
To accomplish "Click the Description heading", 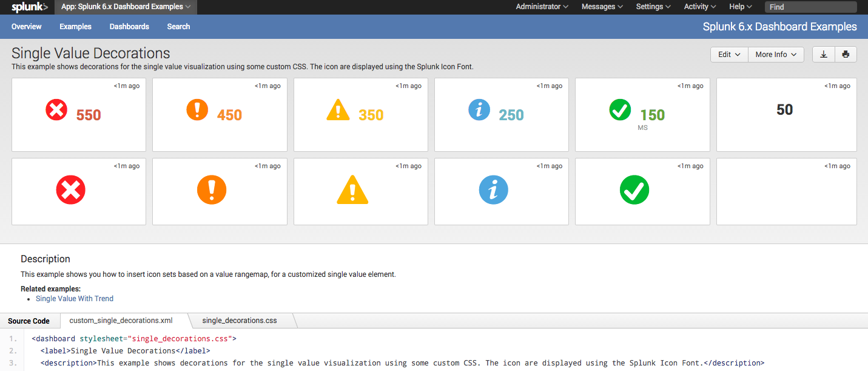I will 45,259.
